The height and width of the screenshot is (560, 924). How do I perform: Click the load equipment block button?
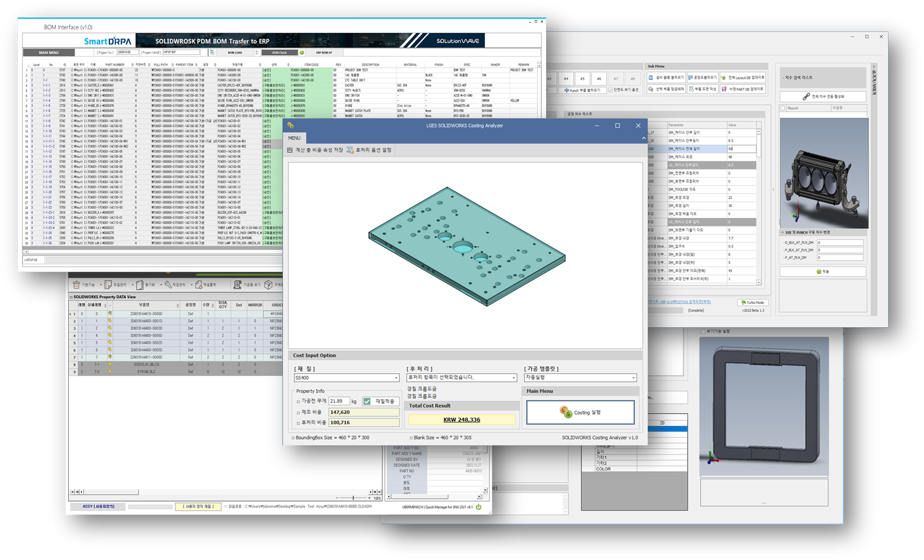pos(667,77)
